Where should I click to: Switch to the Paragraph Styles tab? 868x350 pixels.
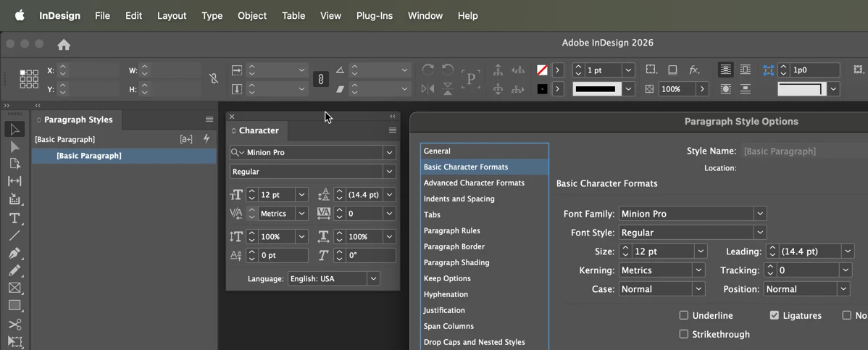pyautogui.click(x=78, y=120)
